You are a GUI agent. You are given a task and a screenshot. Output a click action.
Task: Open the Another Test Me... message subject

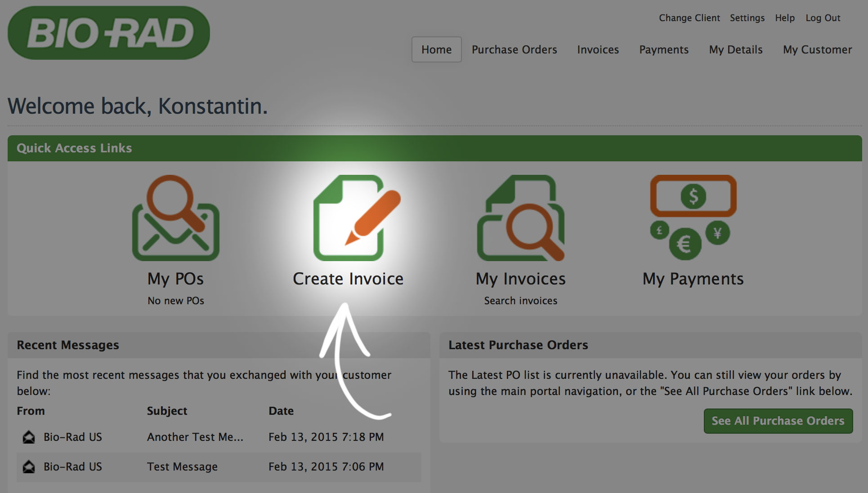coord(195,437)
